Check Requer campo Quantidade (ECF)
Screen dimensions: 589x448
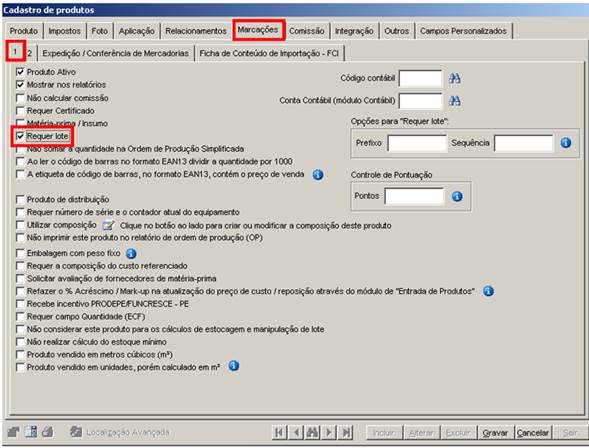tap(20, 317)
